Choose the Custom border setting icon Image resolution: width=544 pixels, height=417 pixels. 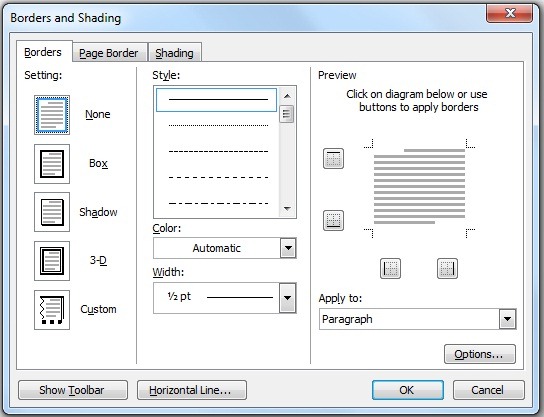[52, 310]
